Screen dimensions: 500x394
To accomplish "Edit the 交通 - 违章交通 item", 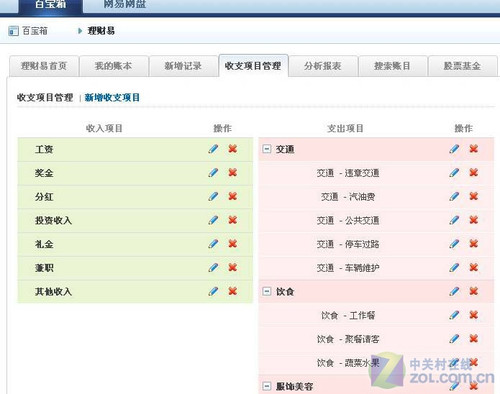I will click(454, 172).
